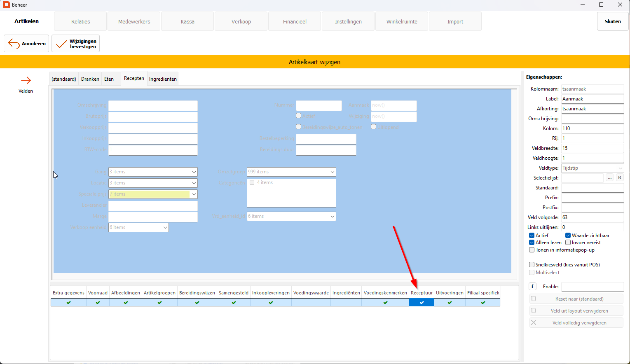Image resolution: width=630 pixels, height=364 pixels.
Task: Toggle Tonen in informatiepop-up checkbox
Action: tap(532, 250)
